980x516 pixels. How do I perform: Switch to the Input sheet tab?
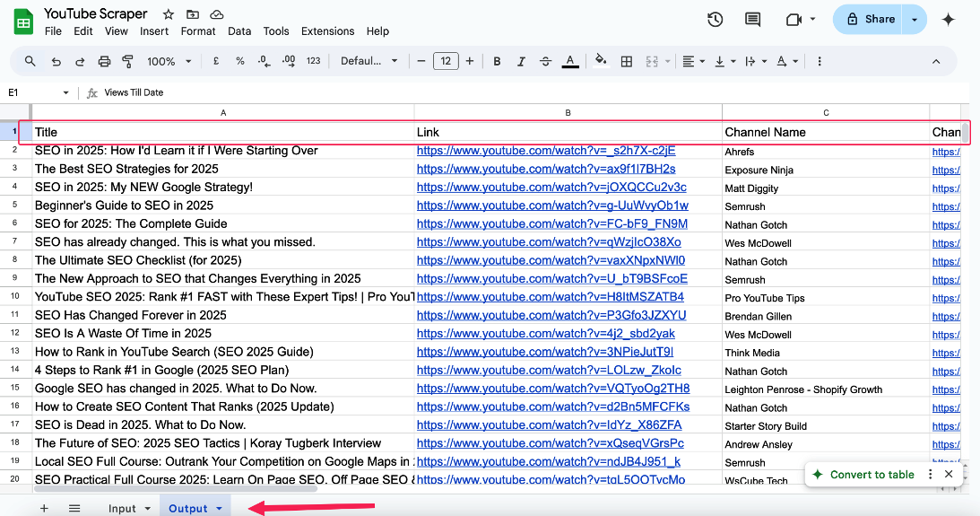[x=122, y=509]
